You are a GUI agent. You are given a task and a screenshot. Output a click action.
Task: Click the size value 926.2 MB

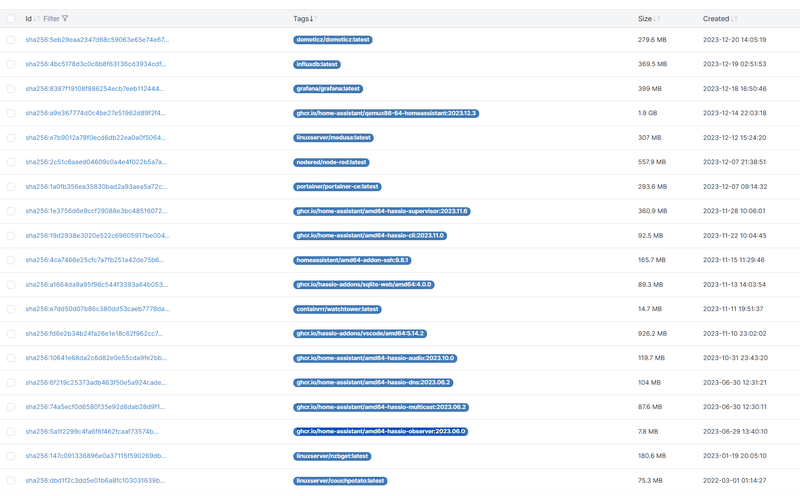coord(653,333)
